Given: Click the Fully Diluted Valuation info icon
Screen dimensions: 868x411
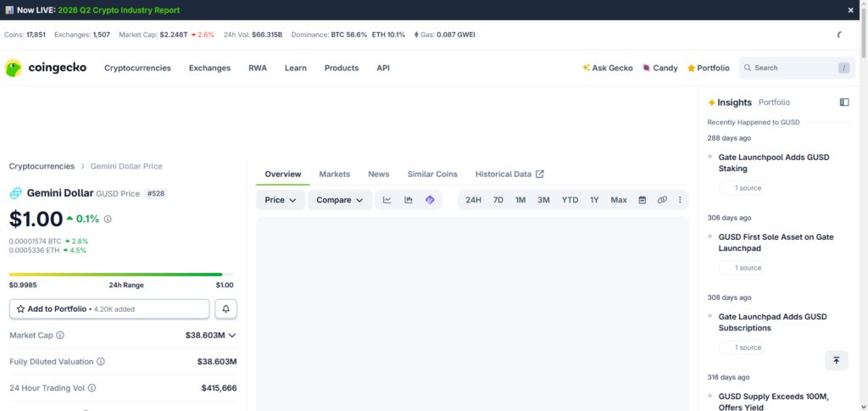Looking at the screenshot, I should [x=101, y=362].
